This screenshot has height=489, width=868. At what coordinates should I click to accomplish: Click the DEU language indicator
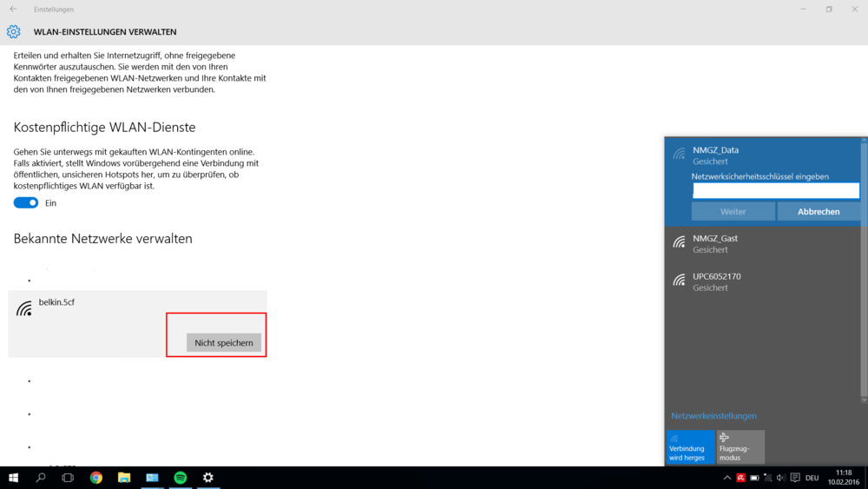point(812,478)
